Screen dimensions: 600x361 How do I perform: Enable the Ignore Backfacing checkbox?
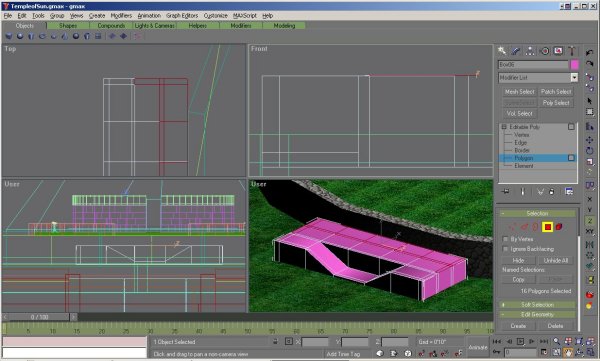coord(505,249)
